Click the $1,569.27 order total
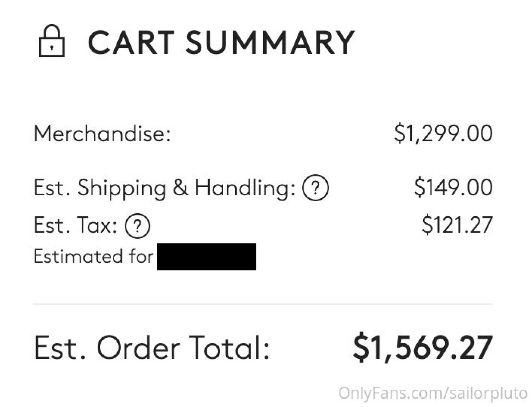This screenshot has height=407, width=532. coord(423,347)
